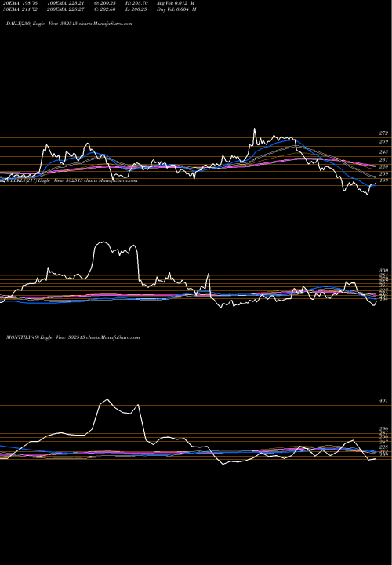Click the 200EMA: 228.27 value

coord(66,9)
